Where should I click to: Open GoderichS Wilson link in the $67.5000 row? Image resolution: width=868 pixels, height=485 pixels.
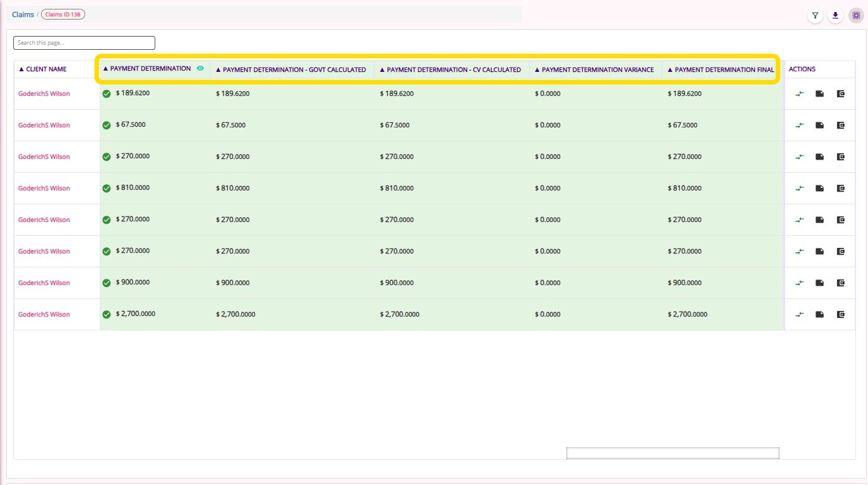44,126
